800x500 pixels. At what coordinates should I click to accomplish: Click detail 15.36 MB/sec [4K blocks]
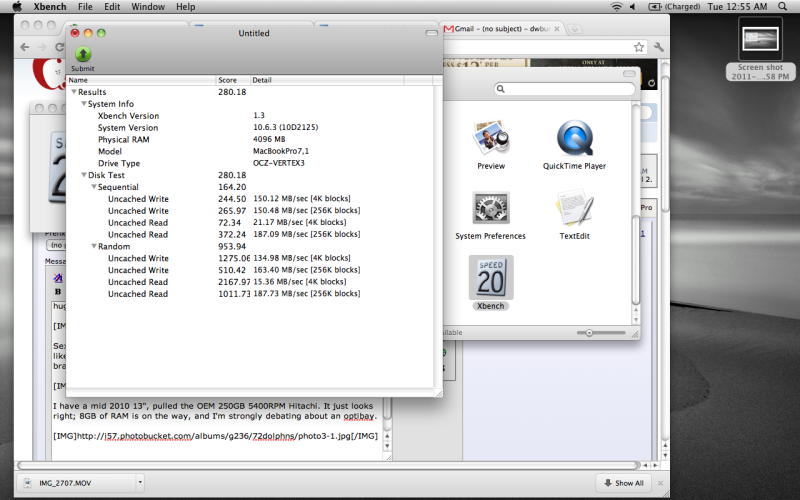coord(299,282)
